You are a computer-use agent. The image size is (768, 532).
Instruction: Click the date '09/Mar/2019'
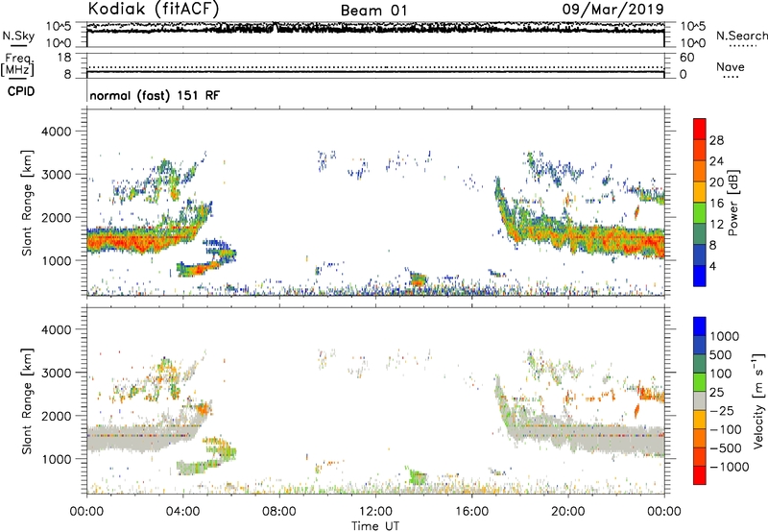coord(612,10)
